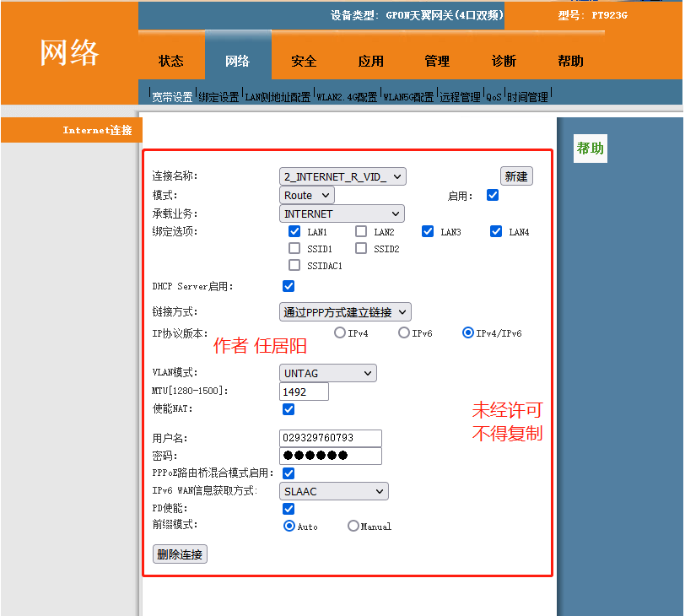This screenshot has height=616, width=685.
Task: Open WLAN2.4G配置 submenu
Action: pyautogui.click(x=347, y=97)
